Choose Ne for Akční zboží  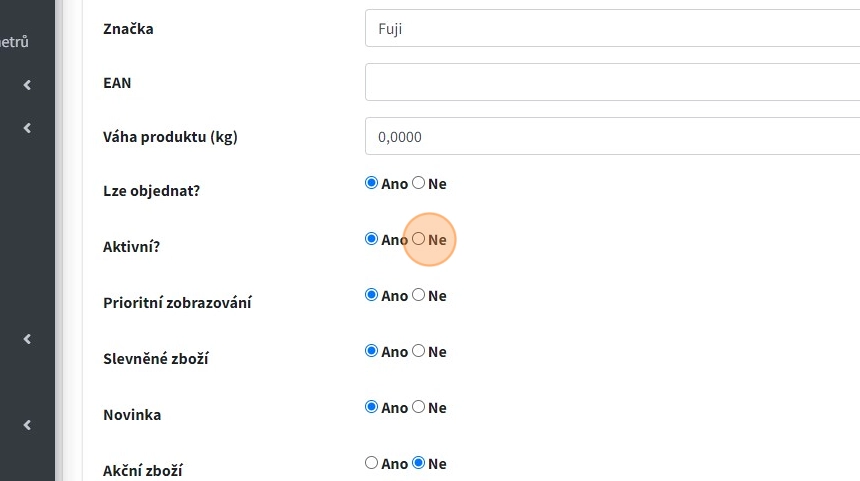(419, 463)
